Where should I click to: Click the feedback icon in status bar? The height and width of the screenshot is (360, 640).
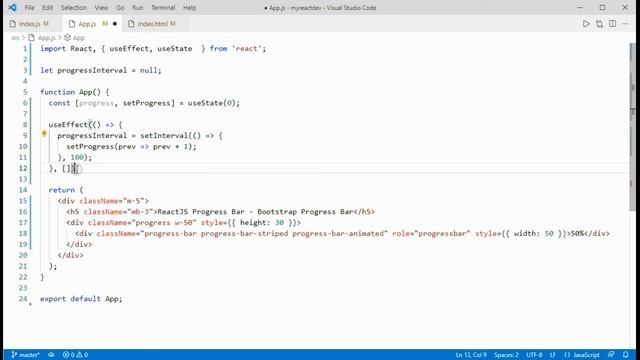click(x=611, y=355)
